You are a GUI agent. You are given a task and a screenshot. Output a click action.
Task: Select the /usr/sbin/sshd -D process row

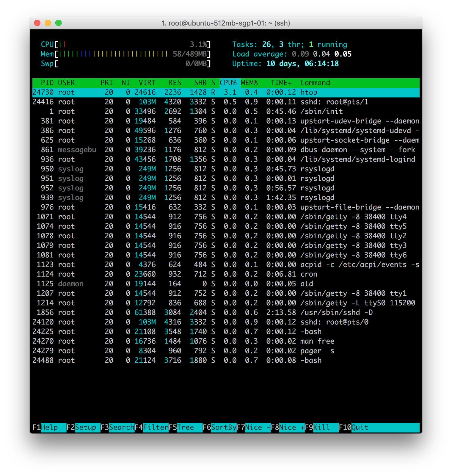click(x=226, y=312)
